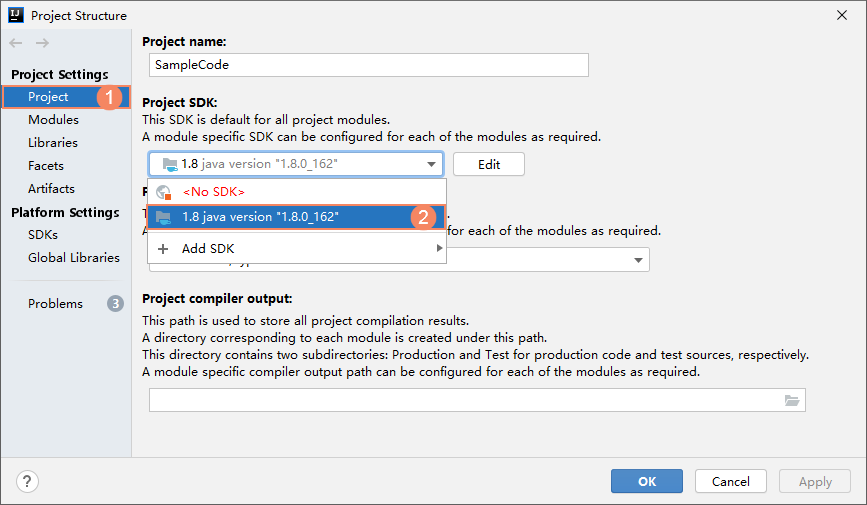Click the plus icon beside Add SDK
The height and width of the screenshot is (505, 867).
163,248
